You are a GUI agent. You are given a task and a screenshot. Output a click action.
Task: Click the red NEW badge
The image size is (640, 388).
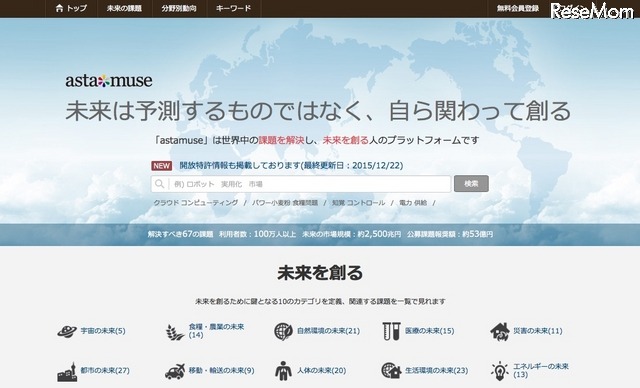[161, 166]
